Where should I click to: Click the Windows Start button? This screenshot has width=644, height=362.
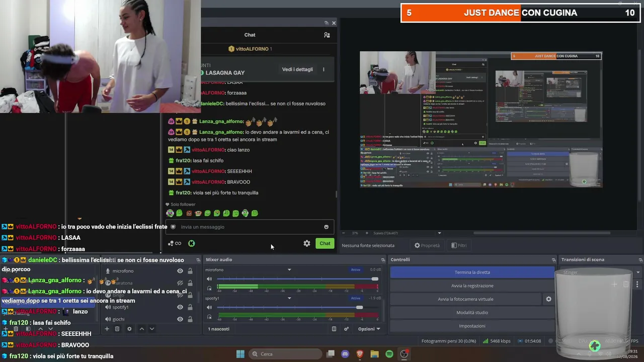240,354
